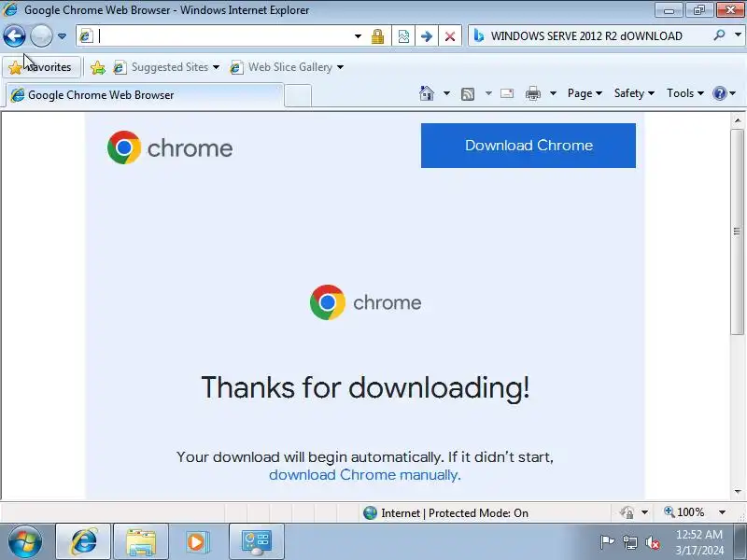
Task: Click the scrollbar up arrow
Action: click(x=738, y=120)
